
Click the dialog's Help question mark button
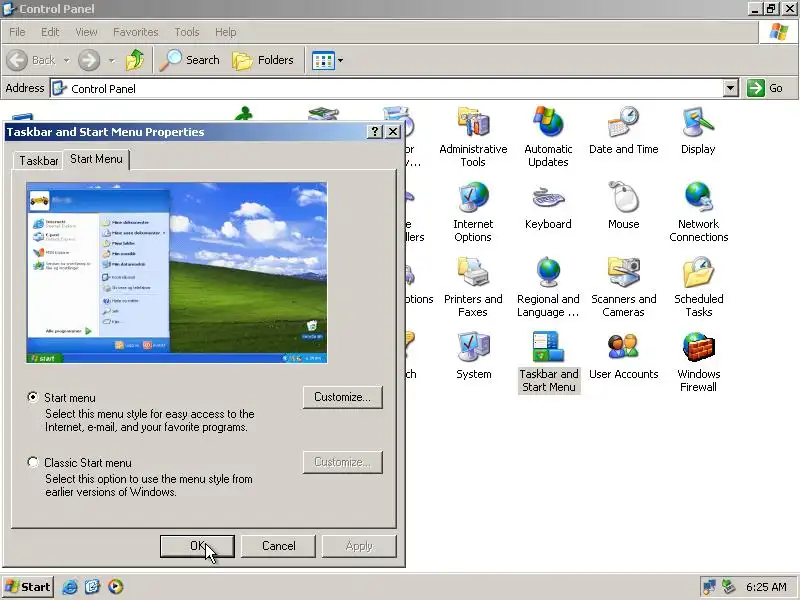pos(374,132)
